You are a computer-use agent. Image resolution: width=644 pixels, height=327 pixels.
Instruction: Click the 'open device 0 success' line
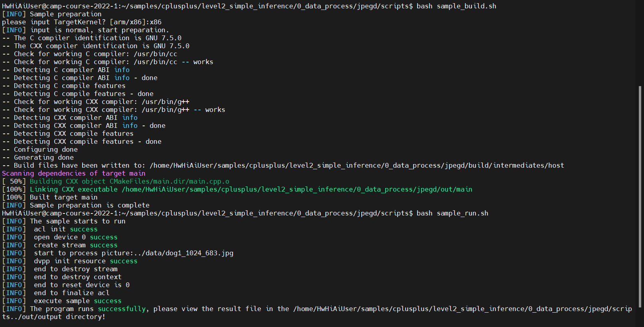coord(75,237)
